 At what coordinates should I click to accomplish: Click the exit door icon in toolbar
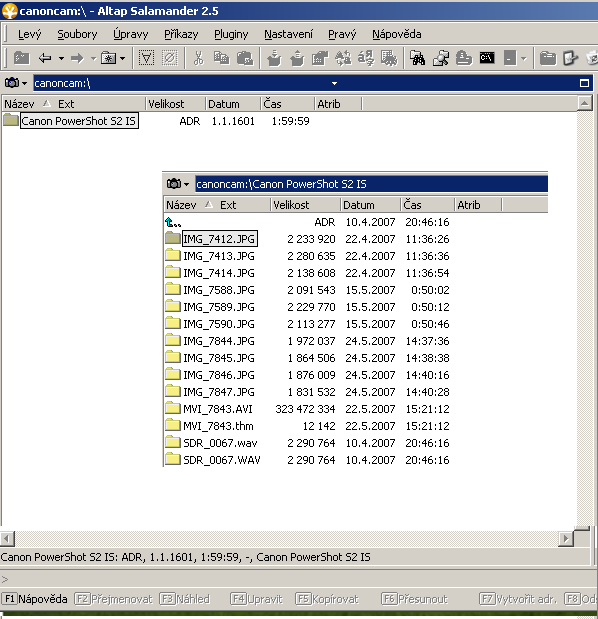pos(570,58)
